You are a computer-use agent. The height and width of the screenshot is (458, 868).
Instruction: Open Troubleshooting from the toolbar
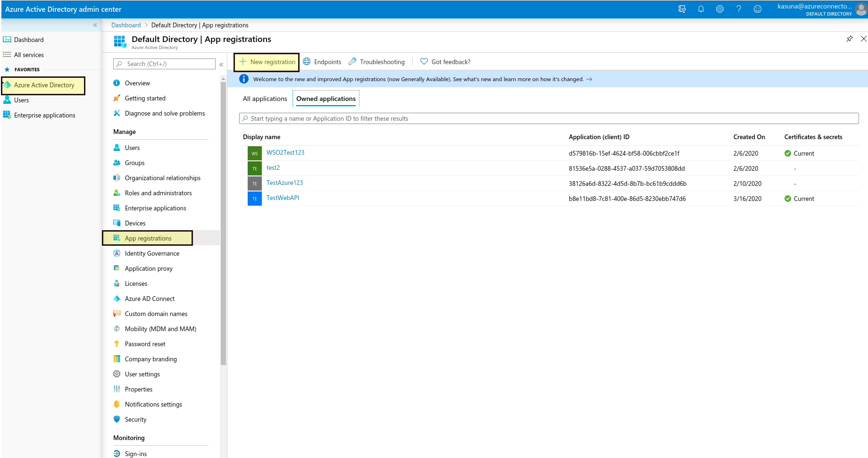(376, 62)
